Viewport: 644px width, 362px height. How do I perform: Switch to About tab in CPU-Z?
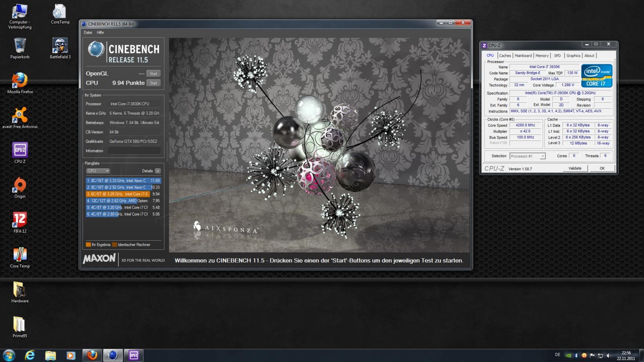click(x=589, y=56)
